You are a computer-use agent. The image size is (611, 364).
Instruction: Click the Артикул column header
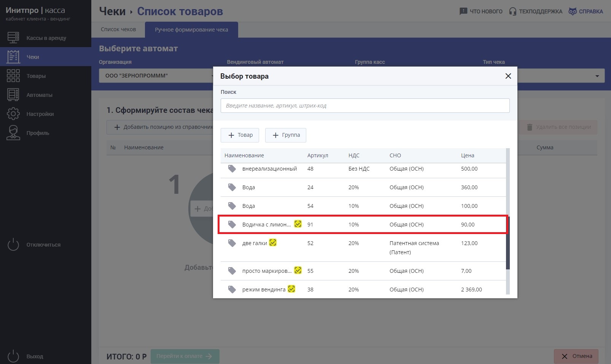tap(318, 155)
